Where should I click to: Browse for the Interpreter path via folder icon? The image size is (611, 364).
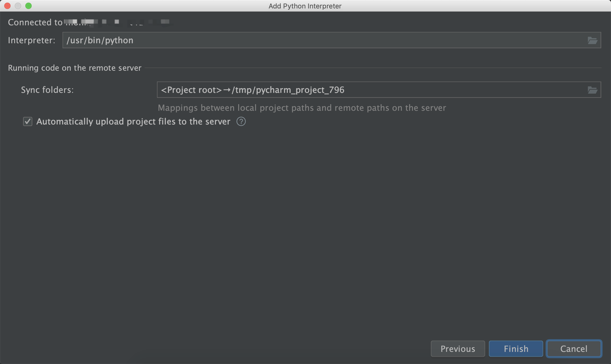click(x=592, y=40)
